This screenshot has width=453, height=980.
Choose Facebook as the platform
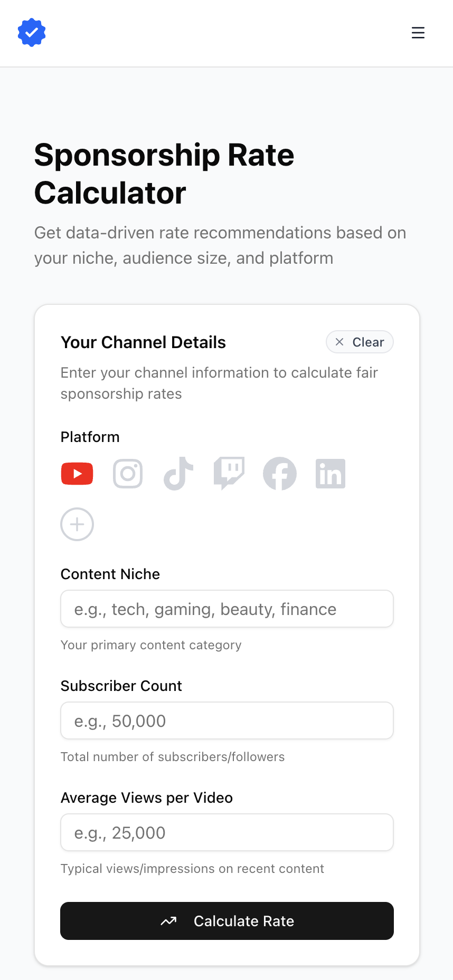[280, 474]
